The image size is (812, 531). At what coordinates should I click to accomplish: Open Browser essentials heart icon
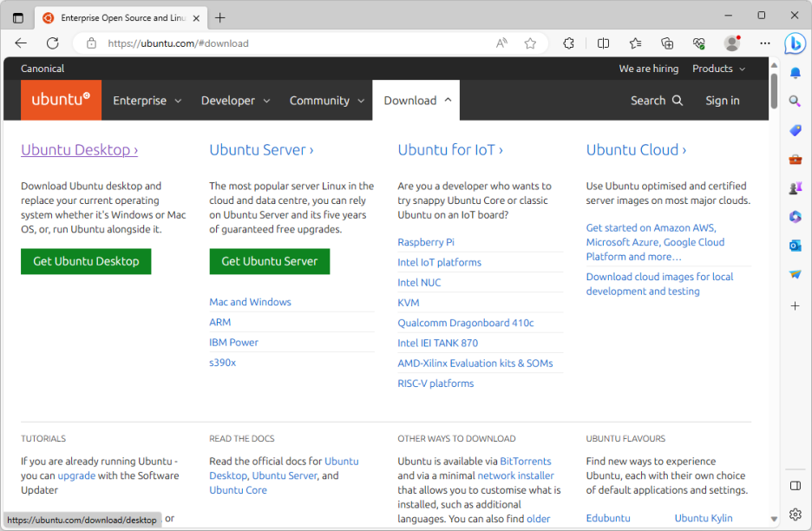click(x=698, y=43)
